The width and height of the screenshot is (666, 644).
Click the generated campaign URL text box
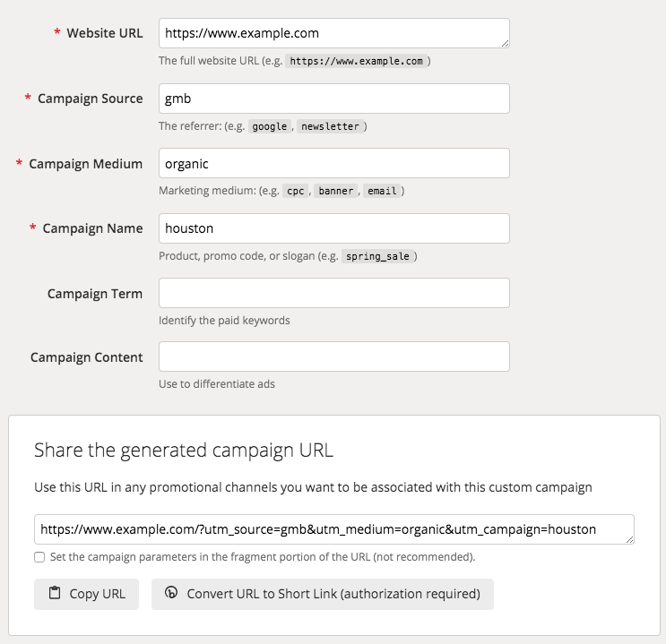click(x=332, y=529)
